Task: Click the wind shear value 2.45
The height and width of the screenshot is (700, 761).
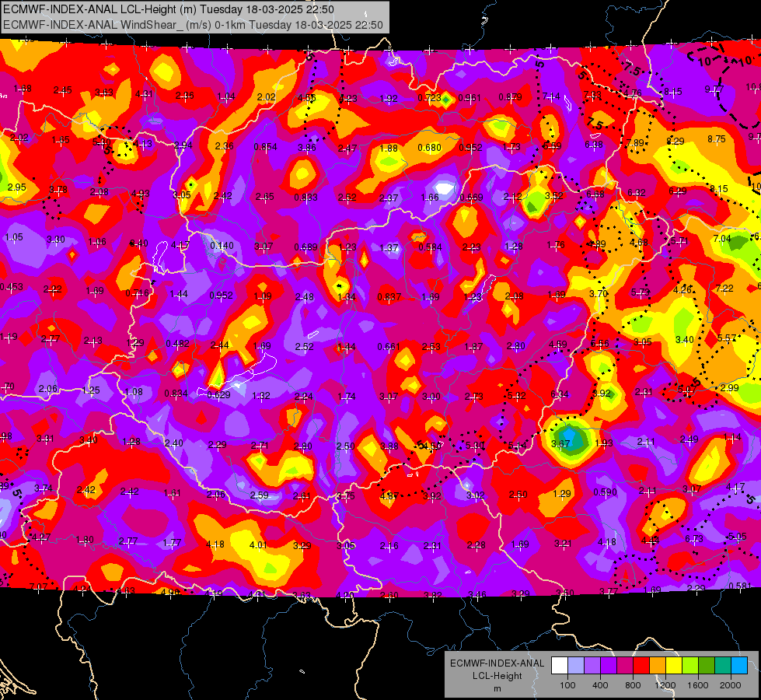Action: coord(63,90)
